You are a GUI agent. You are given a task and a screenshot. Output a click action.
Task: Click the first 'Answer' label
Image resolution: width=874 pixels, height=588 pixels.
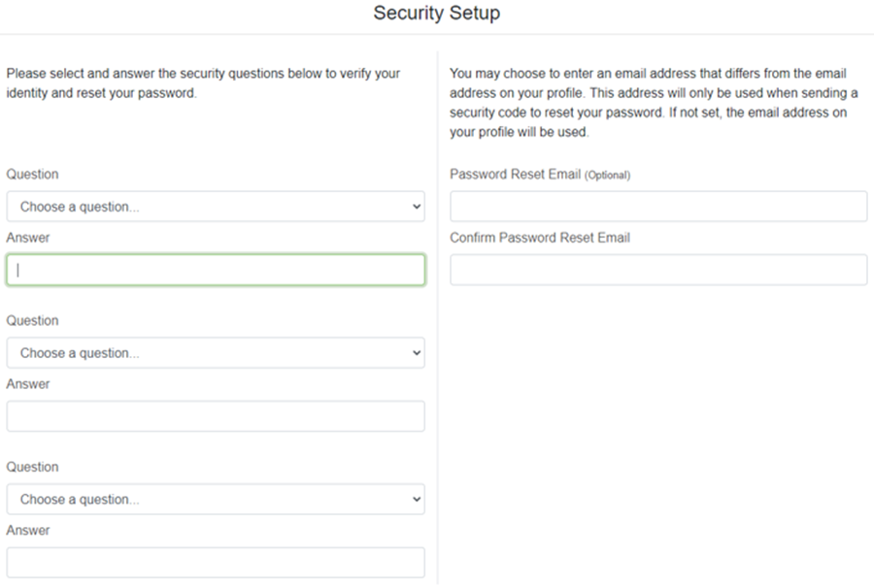(28, 238)
